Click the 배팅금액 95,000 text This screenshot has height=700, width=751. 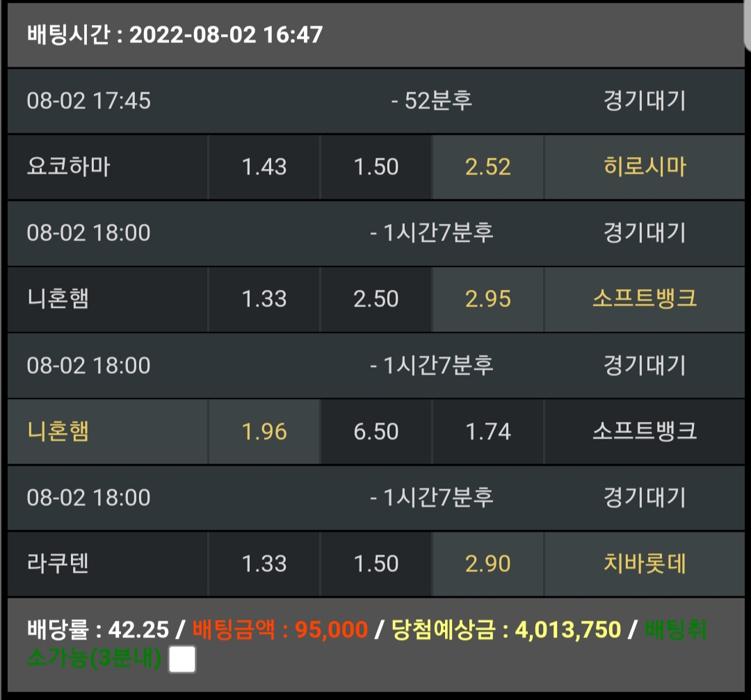pyautogui.click(x=280, y=630)
